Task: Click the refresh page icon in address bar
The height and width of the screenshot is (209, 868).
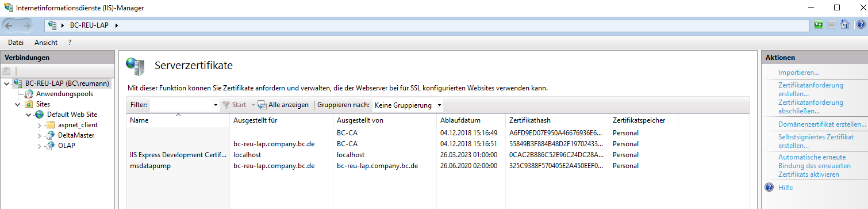Action: click(x=819, y=25)
